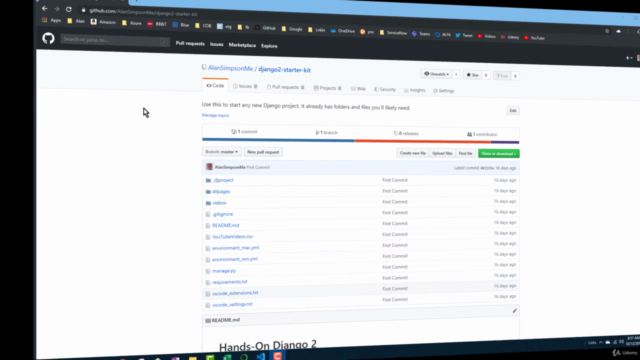Open the repository Settings tab
This screenshot has width=640, height=360.
pos(444,91)
